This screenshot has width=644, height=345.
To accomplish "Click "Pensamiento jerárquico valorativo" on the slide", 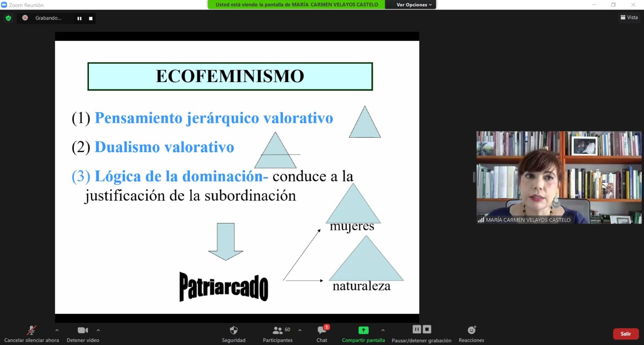I will [214, 118].
